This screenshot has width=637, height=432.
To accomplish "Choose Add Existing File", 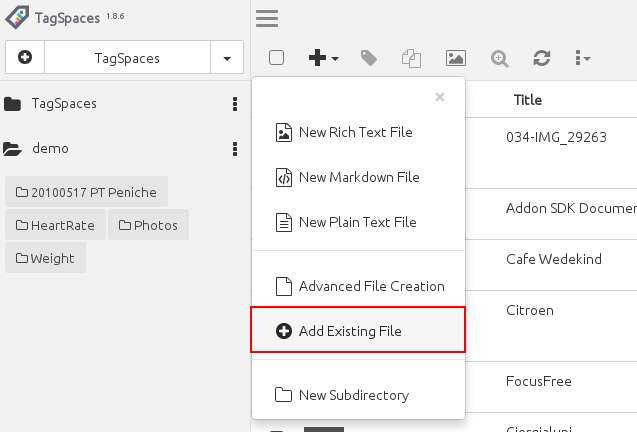I will click(358, 330).
